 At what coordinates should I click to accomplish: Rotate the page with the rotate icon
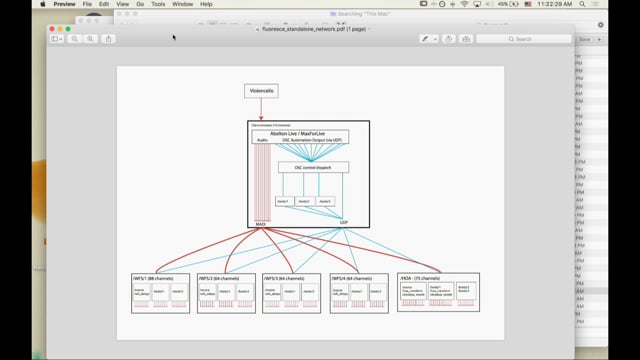tap(449, 39)
